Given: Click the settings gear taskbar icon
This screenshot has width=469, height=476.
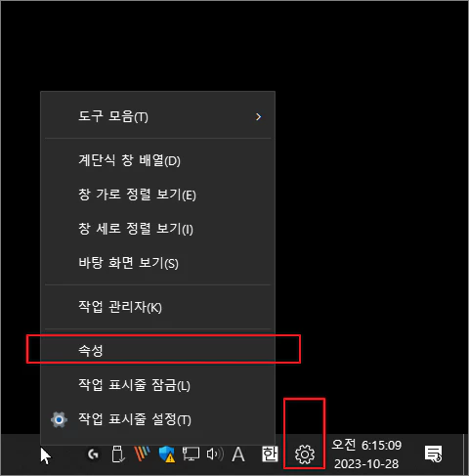Looking at the screenshot, I should pyautogui.click(x=305, y=454).
